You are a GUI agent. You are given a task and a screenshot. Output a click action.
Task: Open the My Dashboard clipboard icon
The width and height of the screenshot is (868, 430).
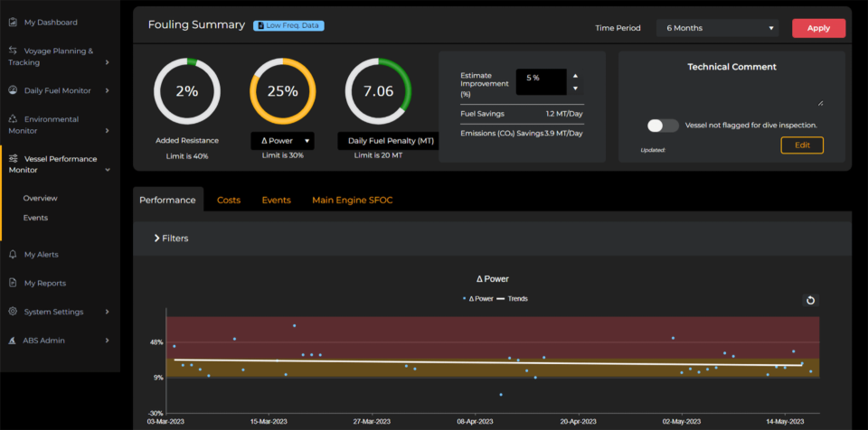point(13,23)
